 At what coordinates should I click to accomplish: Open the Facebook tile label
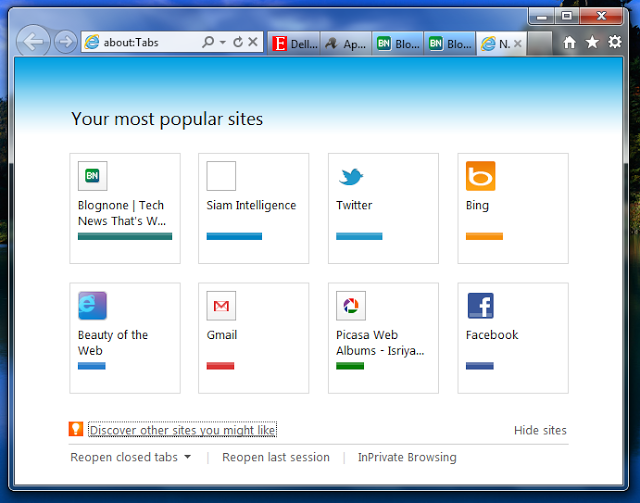[x=492, y=335]
